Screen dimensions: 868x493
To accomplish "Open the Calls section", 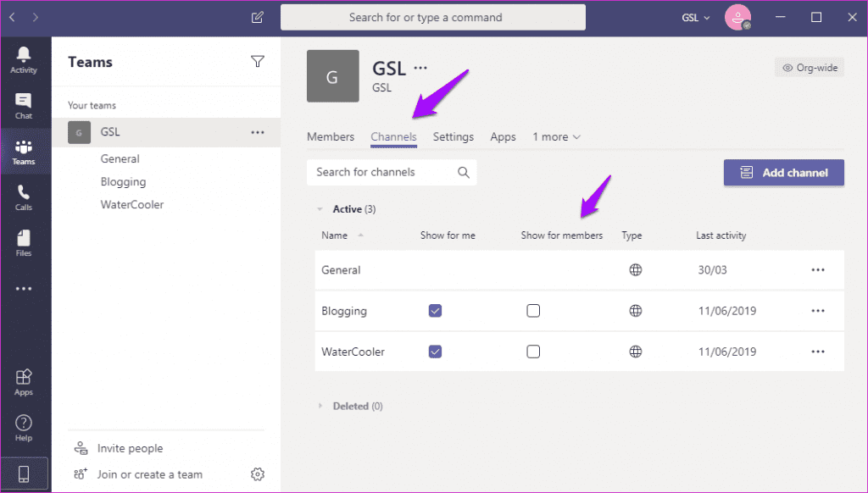I will pos(24,197).
